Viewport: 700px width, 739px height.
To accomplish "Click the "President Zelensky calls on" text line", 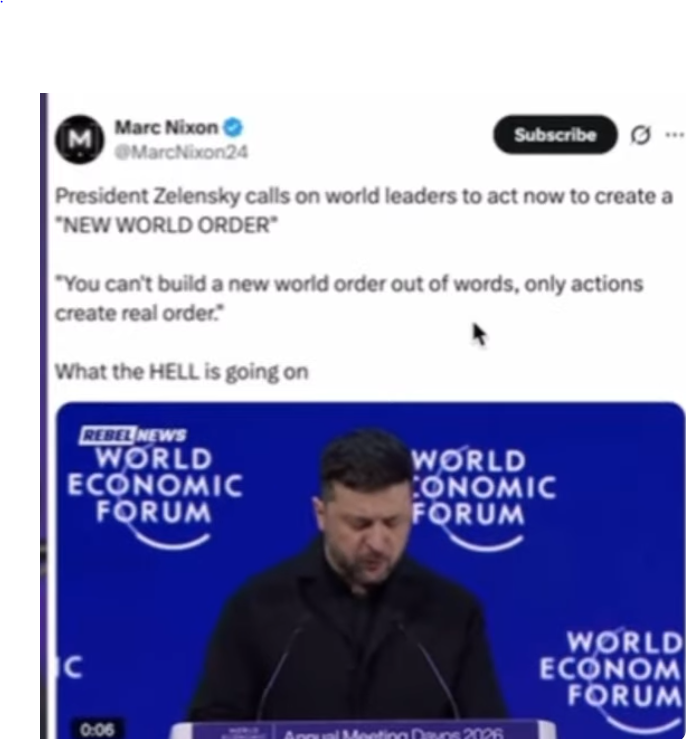I will click(x=363, y=197).
